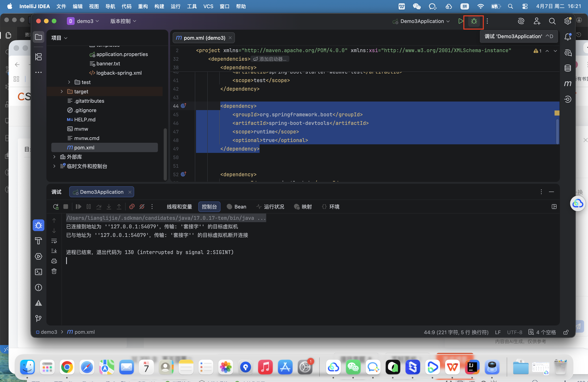588x382 pixels.
Task: Select application.properties in the project tree
Action: pyautogui.click(x=122, y=54)
